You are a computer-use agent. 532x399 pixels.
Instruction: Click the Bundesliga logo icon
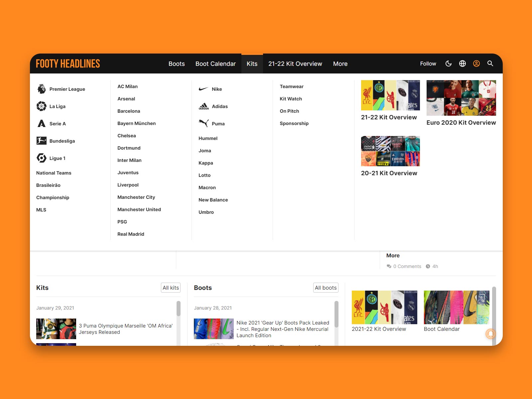tap(42, 141)
